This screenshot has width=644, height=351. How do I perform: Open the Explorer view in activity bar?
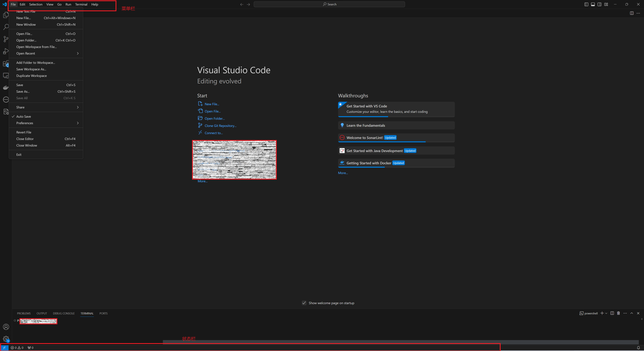pyautogui.click(x=6, y=15)
